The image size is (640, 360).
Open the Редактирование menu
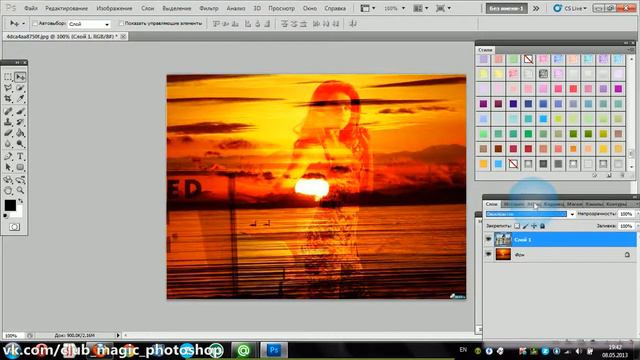click(x=67, y=8)
